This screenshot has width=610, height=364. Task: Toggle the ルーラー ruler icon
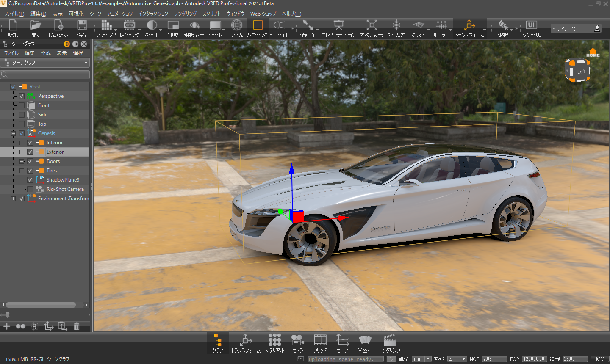click(x=441, y=28)
